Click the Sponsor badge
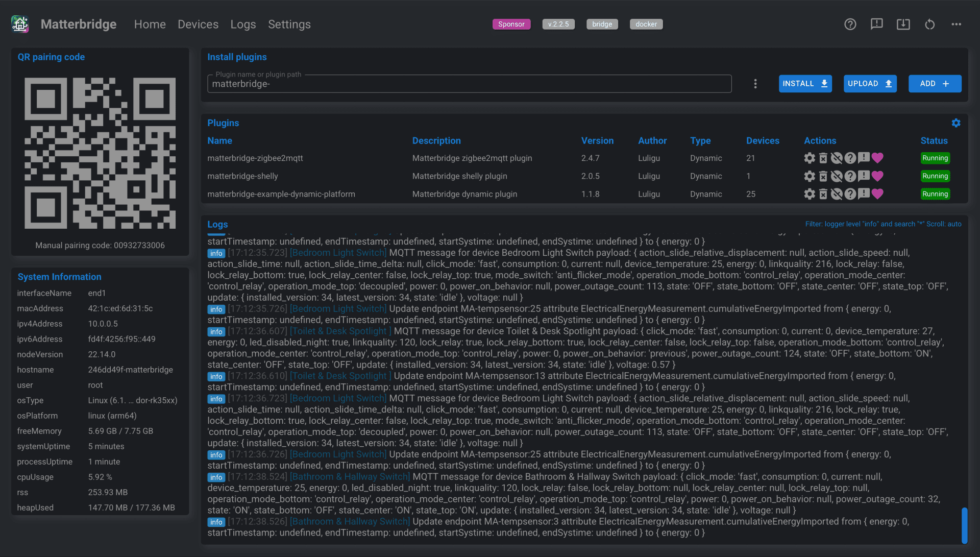Viewport: 980px width, 557px height. [x=511, y=24]
